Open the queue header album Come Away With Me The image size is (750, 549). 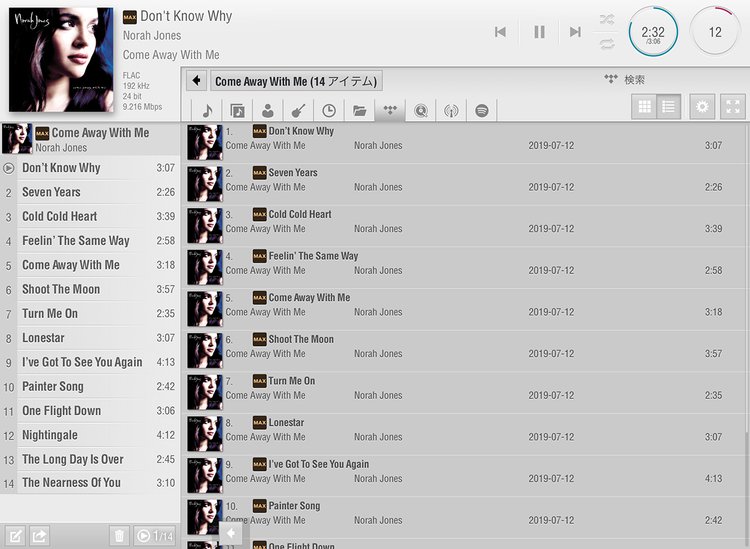click(90, 139)
